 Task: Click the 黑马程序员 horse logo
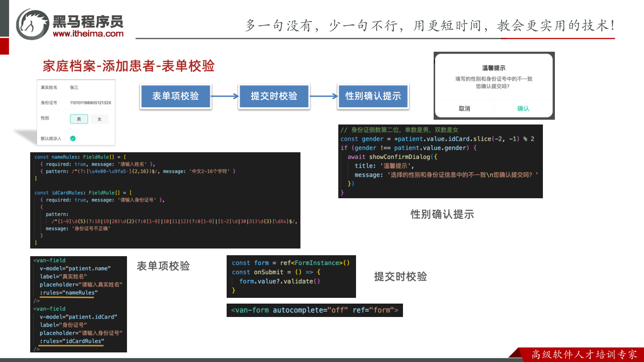33,23
